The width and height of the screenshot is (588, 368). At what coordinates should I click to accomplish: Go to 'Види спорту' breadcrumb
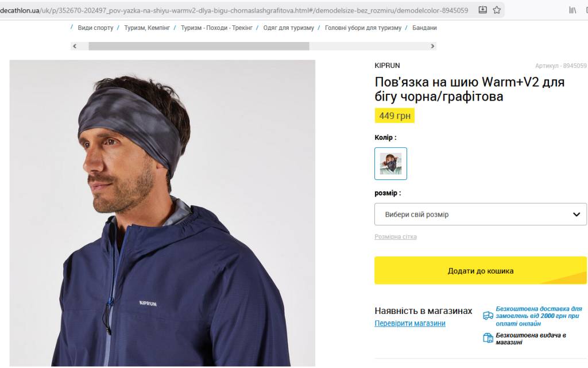coord(95,28)
